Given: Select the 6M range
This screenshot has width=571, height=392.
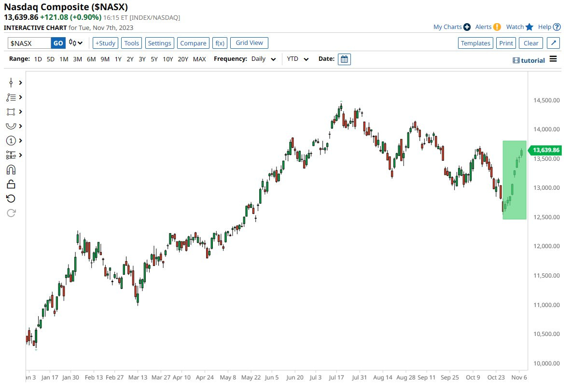Looking at the screenshot, I should [91, 59].
